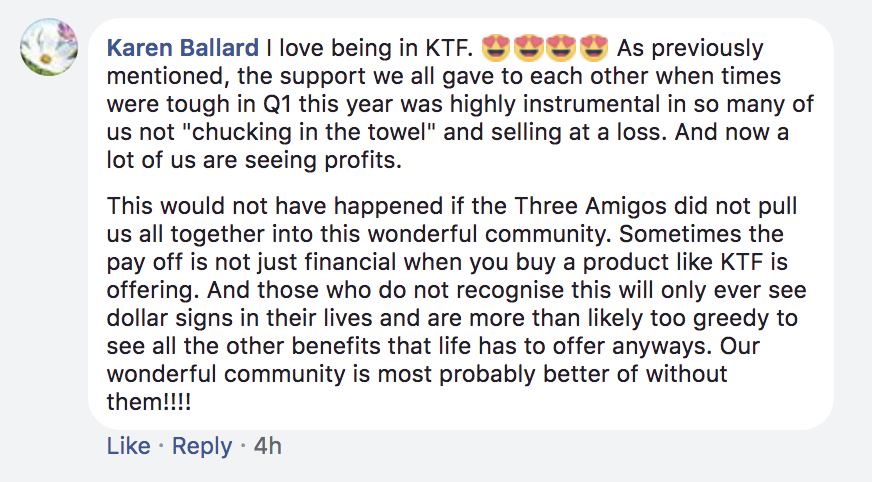872x482 pixels.
Task: Click the Karen Ballard name link
Action: [182, 48]
